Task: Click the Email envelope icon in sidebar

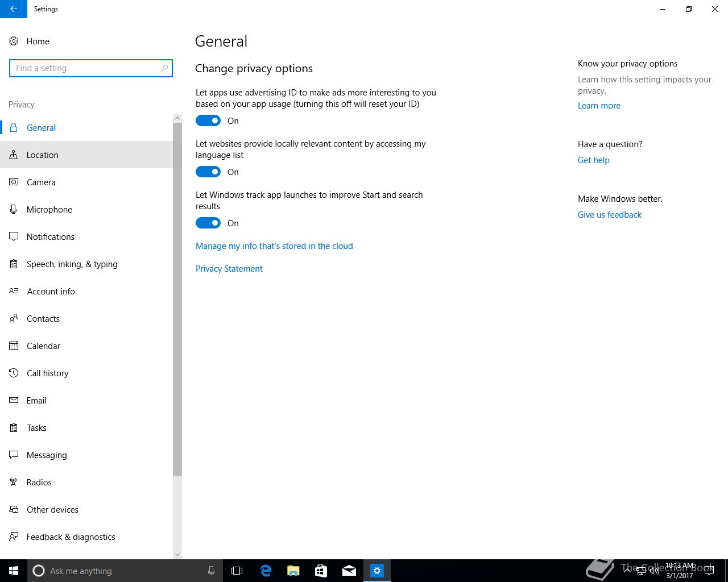Action: [14, 400]
